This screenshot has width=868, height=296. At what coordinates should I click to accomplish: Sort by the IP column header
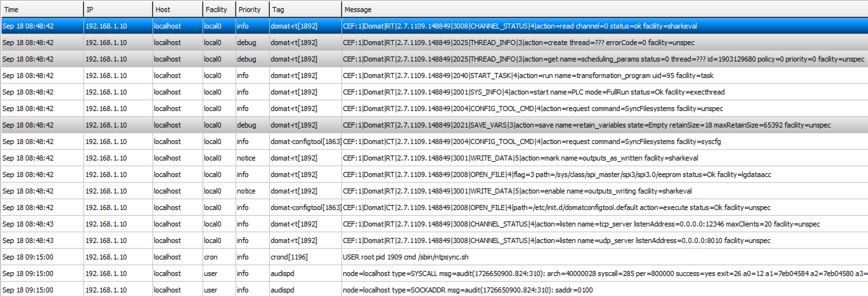[x=118, y=10]
